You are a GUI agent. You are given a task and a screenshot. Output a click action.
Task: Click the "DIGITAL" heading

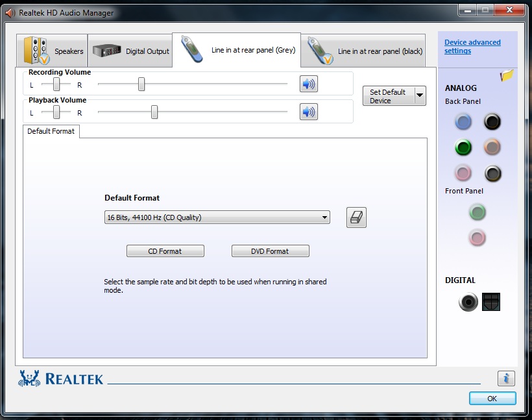(x=460, y=280)
